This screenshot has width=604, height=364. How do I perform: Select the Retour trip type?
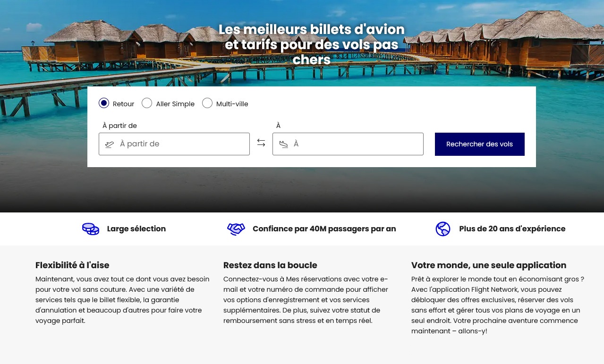point(103,103)
